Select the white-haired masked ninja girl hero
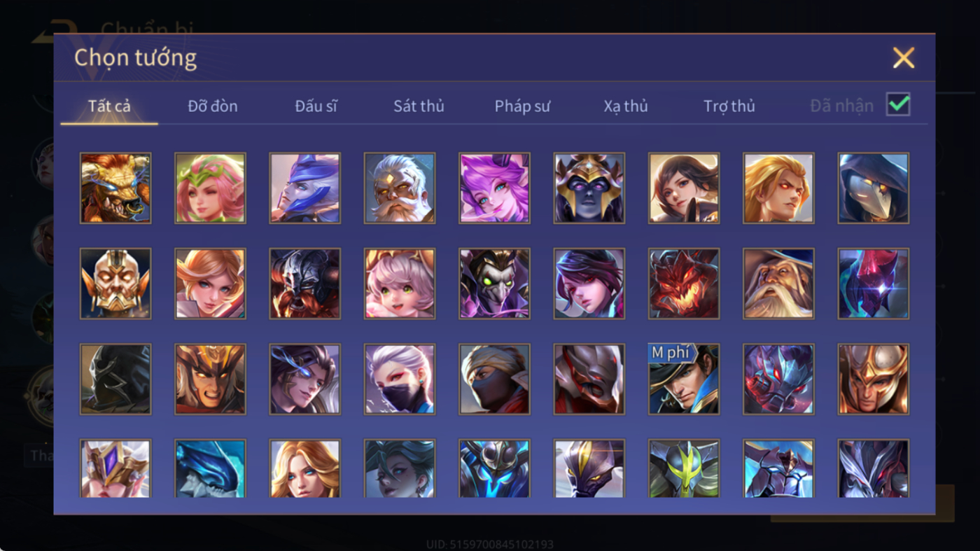Viewport: 980px width, 551px height. (400, 379)
